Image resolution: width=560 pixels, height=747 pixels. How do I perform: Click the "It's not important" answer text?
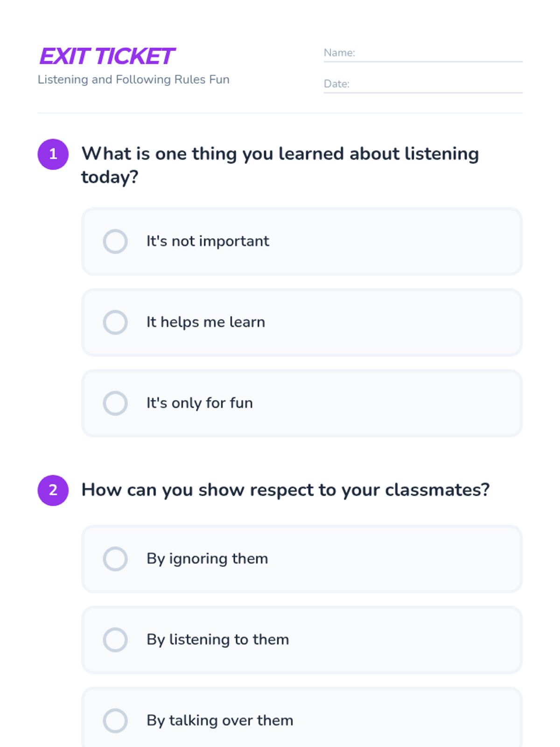click(208, 241)
